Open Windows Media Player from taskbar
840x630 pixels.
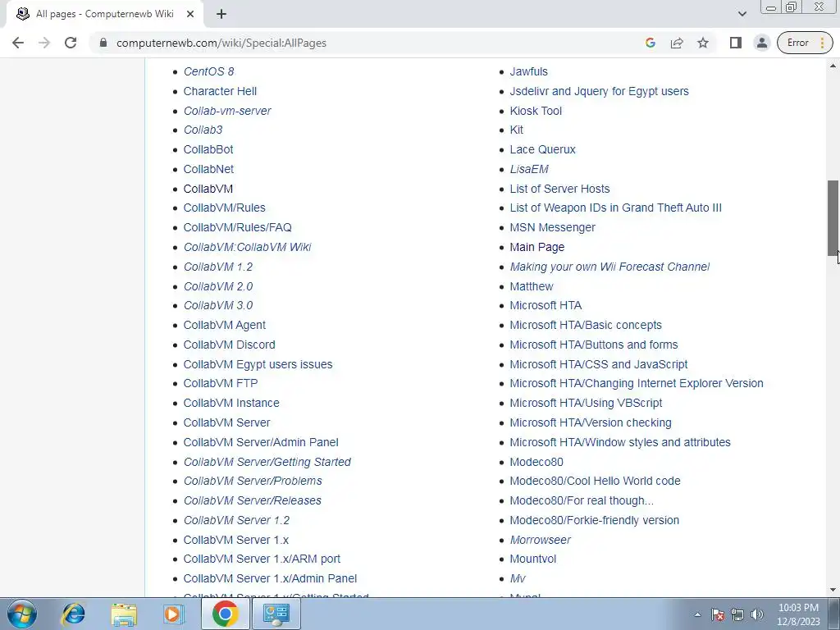click(x=173, y=614)
